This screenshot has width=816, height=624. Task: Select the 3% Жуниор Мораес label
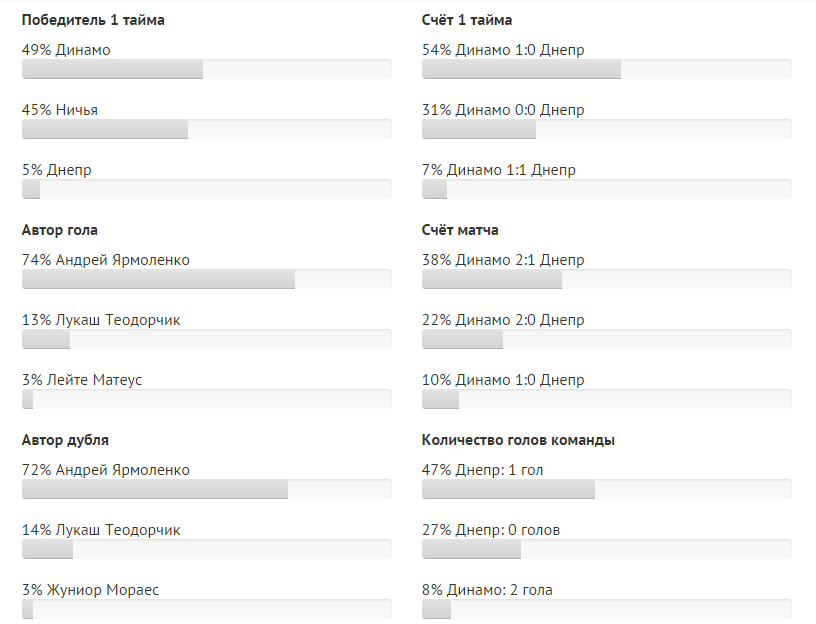[90, 590]
